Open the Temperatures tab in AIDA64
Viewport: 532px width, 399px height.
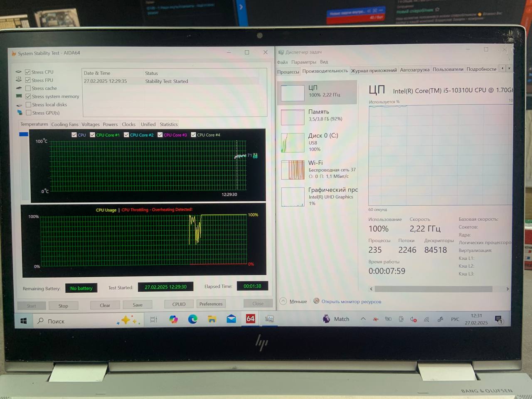coord(34,124)
